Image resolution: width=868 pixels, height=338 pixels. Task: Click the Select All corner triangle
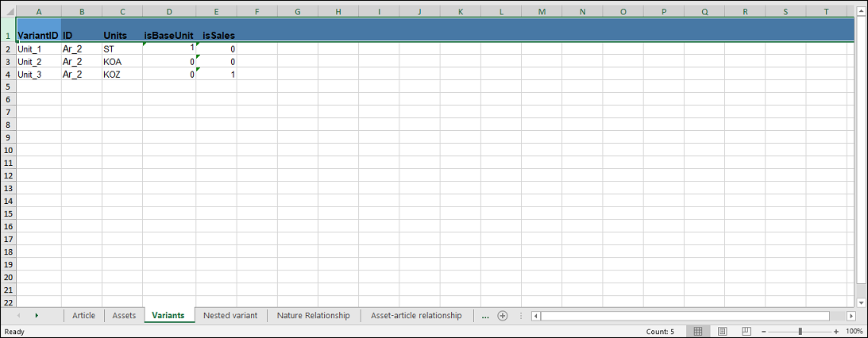[8, 12]
